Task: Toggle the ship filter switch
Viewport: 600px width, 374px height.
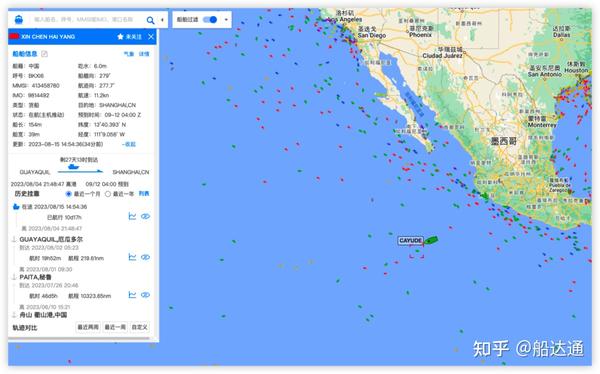Action: point(210,20)
